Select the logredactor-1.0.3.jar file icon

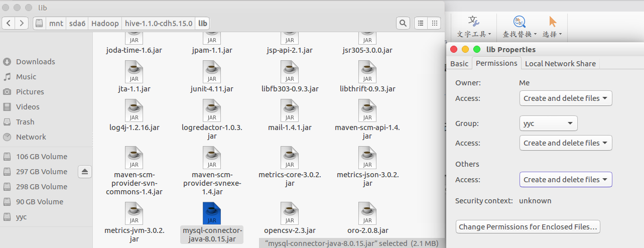(212, 110)
